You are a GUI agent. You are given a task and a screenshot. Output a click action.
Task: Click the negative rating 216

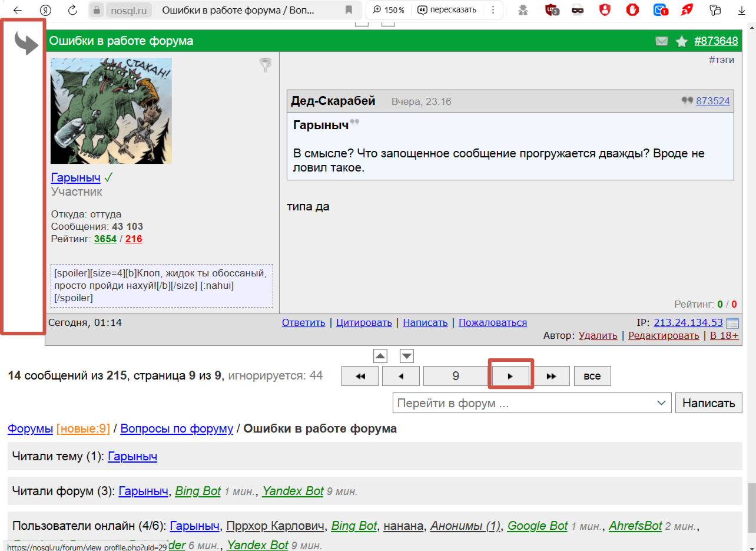[134, 239]
